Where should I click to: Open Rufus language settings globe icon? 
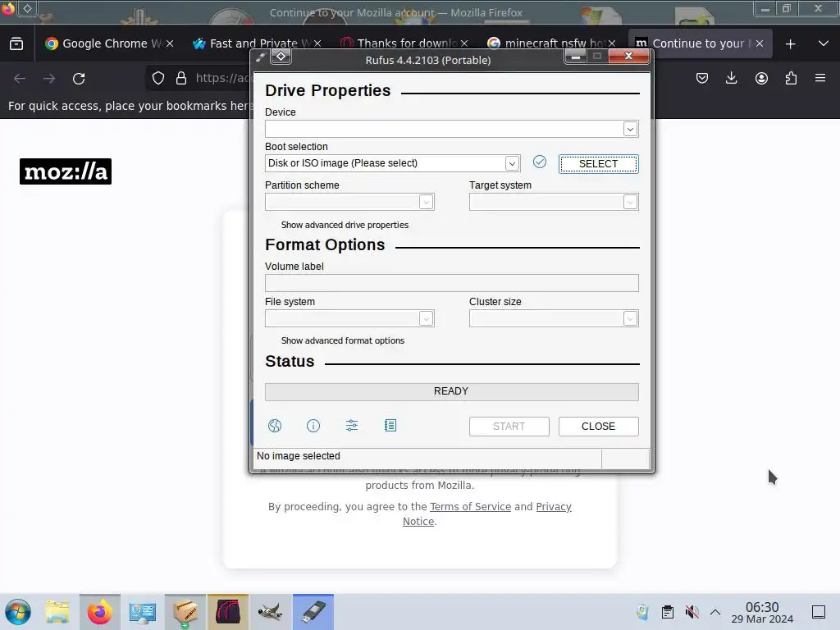[275, 426]
